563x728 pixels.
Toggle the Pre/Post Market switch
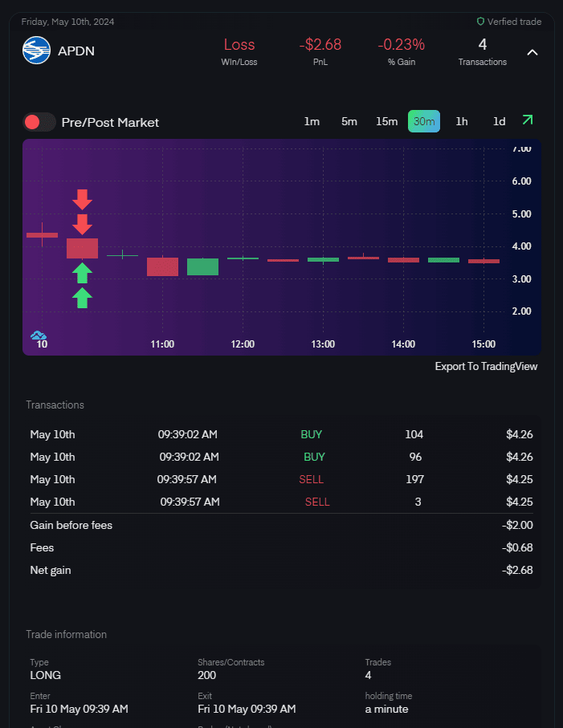tap(39, 122)
